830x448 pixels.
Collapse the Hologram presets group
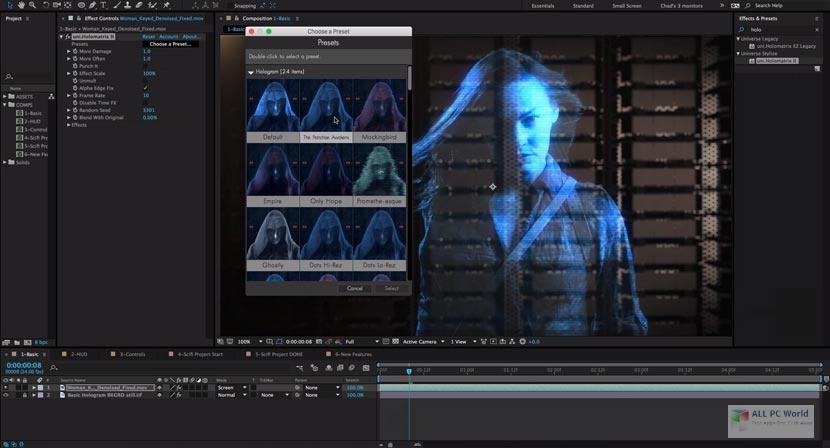pos(251,71)
